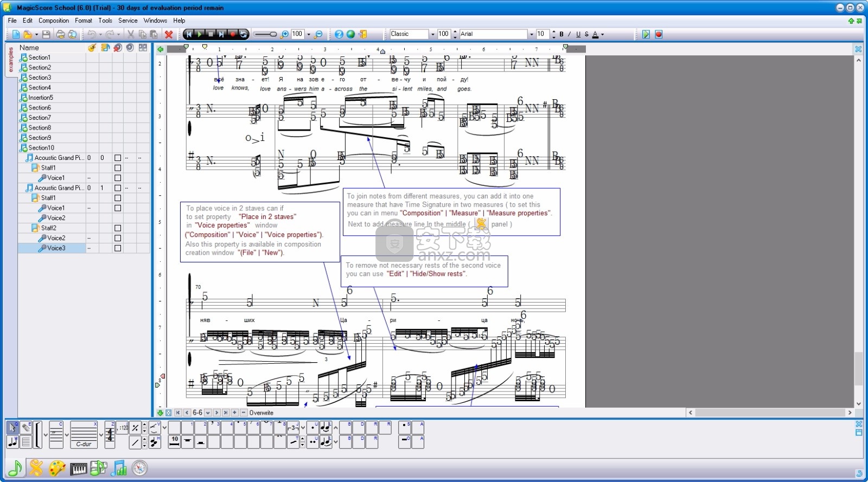Toggle underline text formatting
Viewport: 868px width, 482px height.
tap(578, 34)
